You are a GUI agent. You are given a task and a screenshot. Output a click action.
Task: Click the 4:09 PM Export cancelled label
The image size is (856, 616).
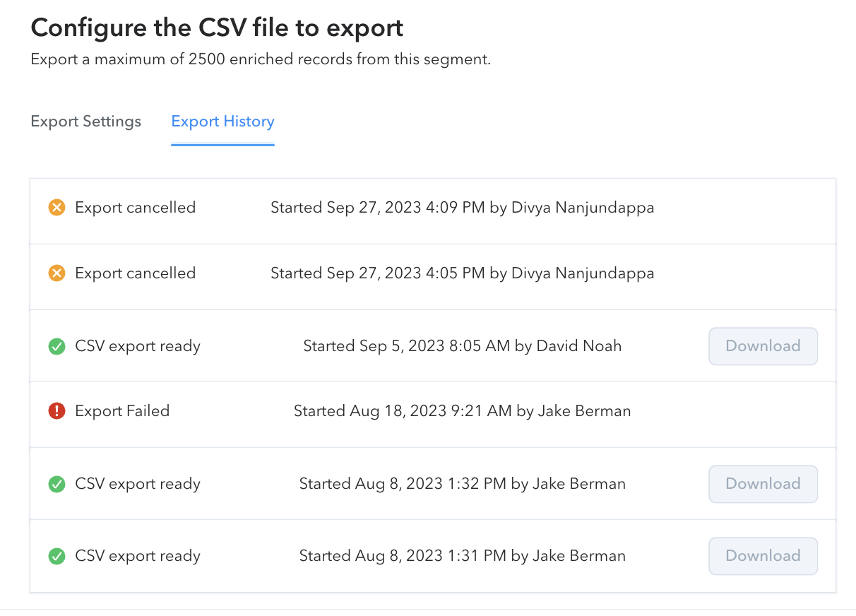pyautogui.click(x=135, y=208)
